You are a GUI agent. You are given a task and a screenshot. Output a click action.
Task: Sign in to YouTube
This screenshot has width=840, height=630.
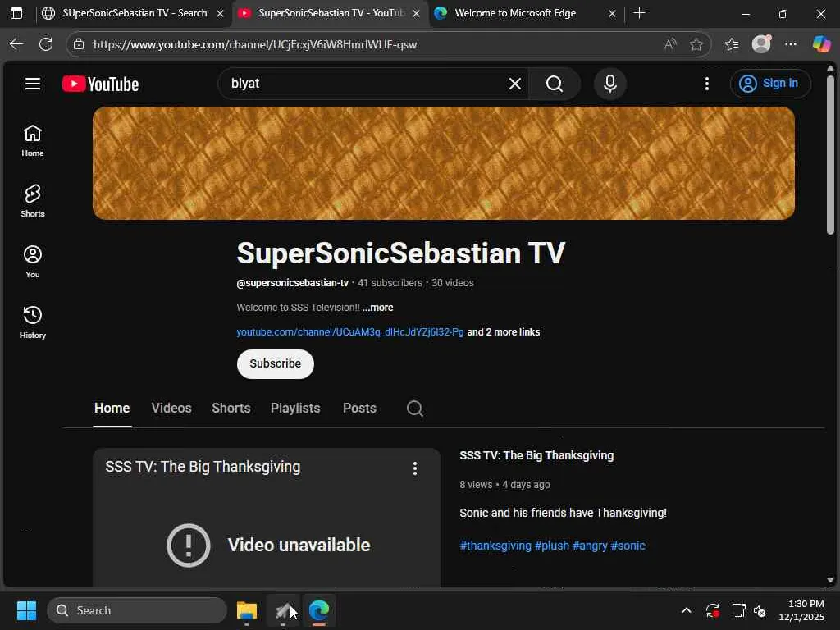pos(769,84)
